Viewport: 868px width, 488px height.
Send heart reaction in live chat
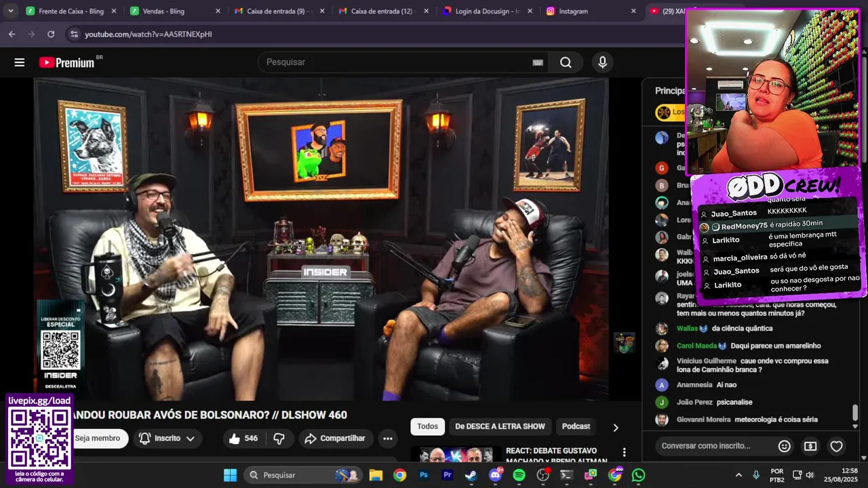pos(836,446)
